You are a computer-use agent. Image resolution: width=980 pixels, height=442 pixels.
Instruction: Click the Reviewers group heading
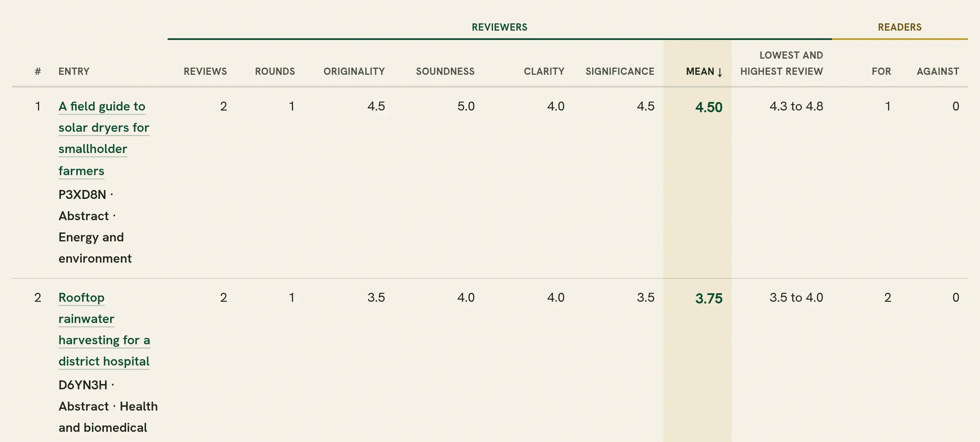pos(499,27)
